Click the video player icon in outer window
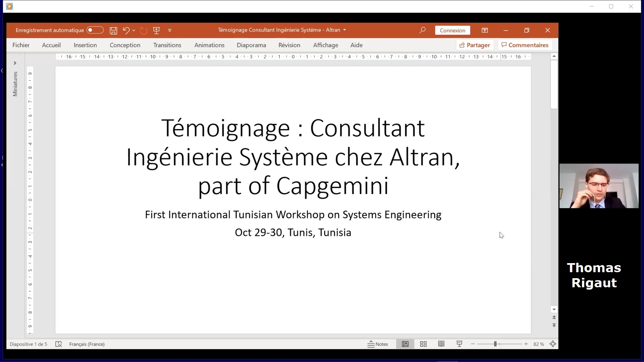This screenshot has width=644, height=362. (x=9, y=6)
